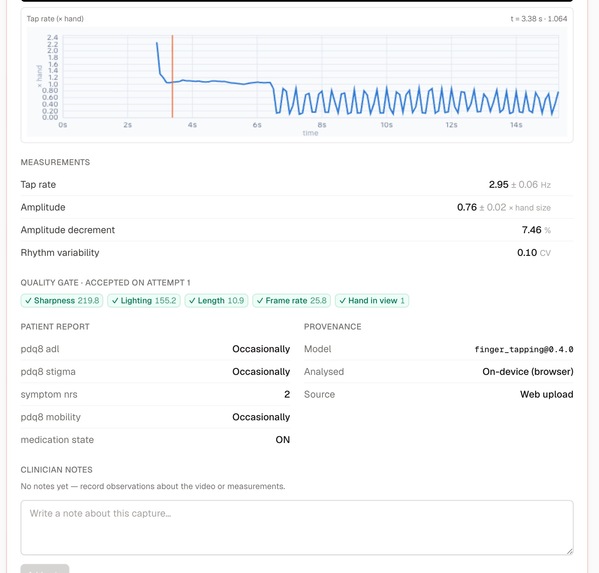Screen dimensions: 599x573
Task: Click the PATIENT REPORT heading
Action: 55,327
